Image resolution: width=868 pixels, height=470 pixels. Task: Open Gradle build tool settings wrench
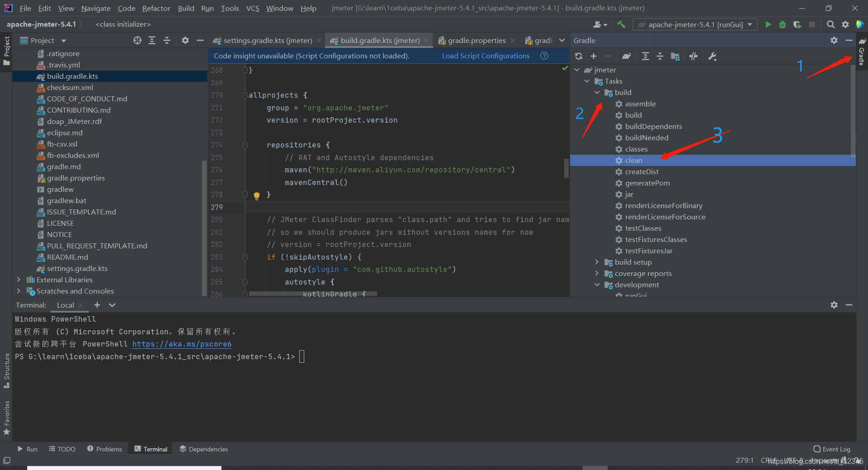click(x=712, y=56)
